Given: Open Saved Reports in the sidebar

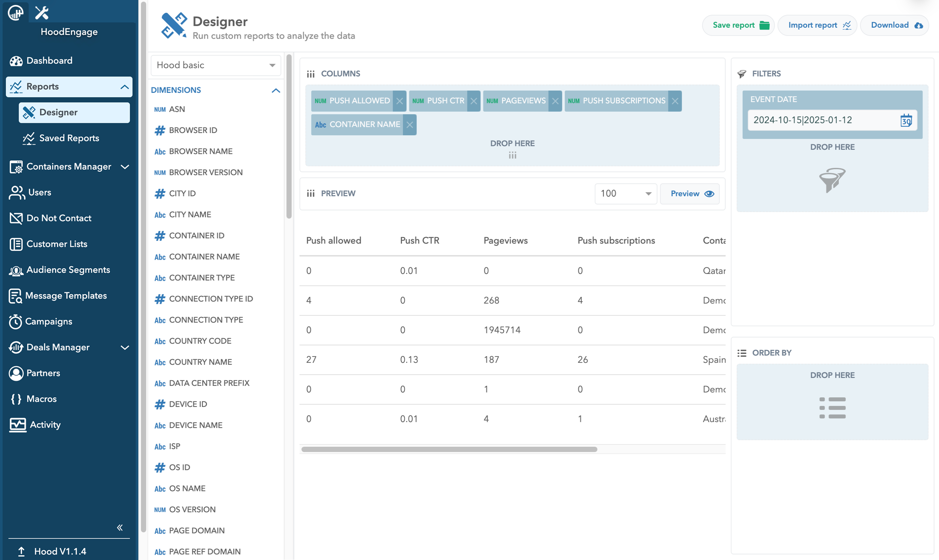Looking at the screenshot, I should click(x=69, y=138).
